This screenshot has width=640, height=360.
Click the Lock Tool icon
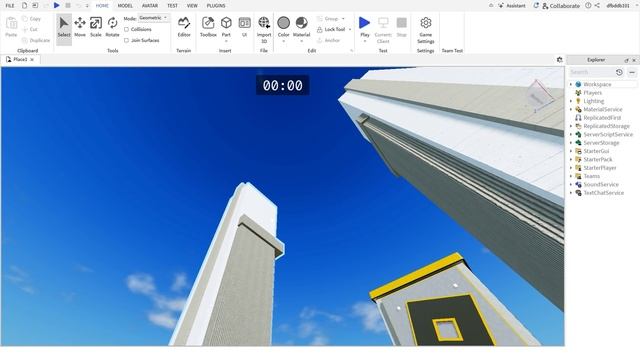click(x=320, y=29)
